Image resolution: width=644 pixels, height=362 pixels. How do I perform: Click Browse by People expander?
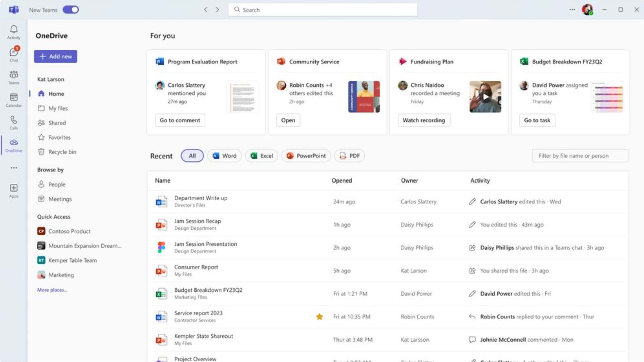[57, 184]
